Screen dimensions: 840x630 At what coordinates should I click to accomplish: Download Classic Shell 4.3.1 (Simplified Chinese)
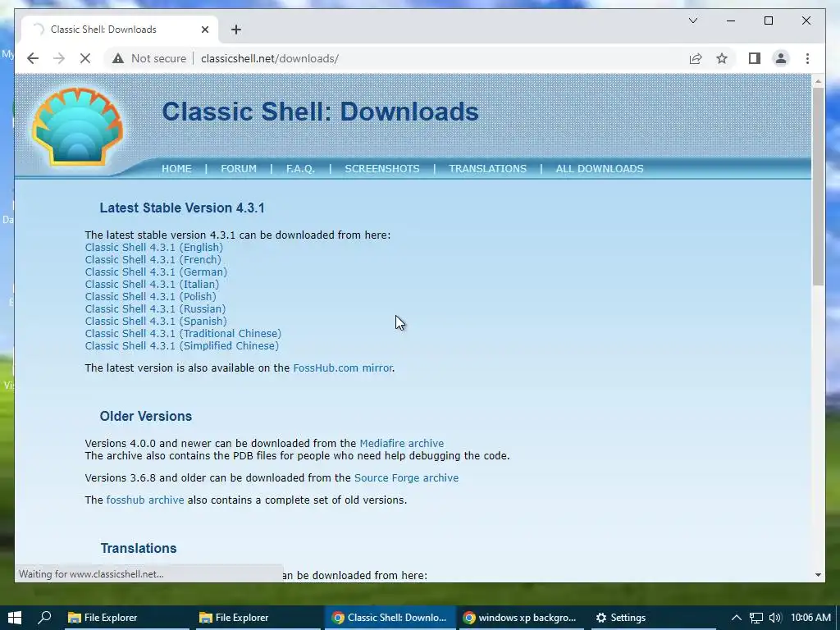pos(182,346)
